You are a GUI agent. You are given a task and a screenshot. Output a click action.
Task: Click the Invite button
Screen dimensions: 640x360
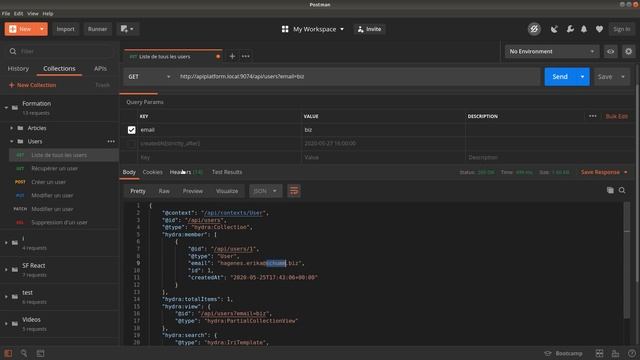(369, 29)
